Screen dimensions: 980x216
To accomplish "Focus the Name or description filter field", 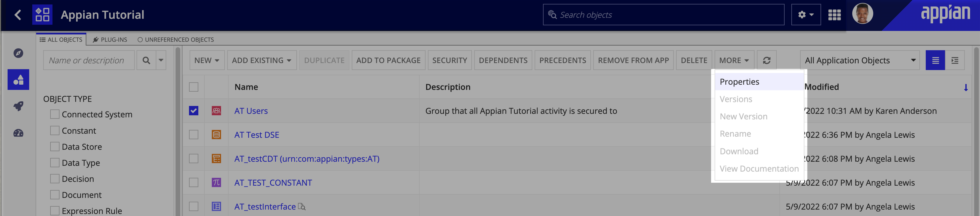I will click(89, 60).
